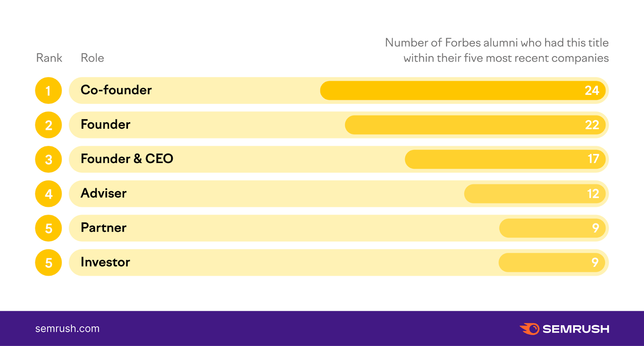Viewport: 644px width, 346px height.
Task: Click the Rank column header
Action: click(49, 58)
